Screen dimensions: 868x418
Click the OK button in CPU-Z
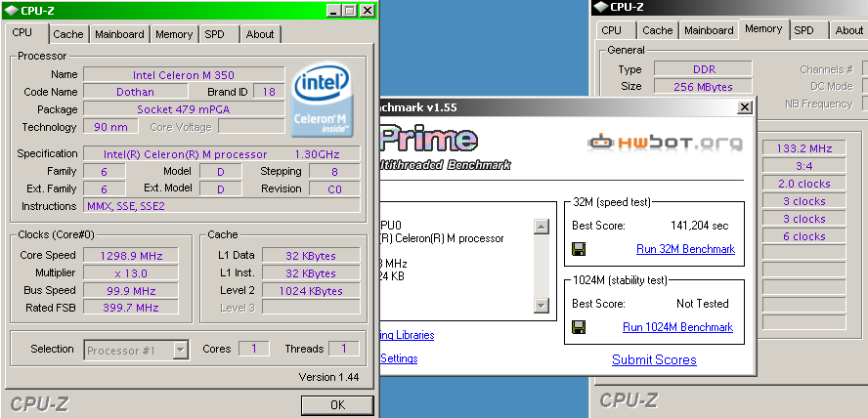[337, 404]
